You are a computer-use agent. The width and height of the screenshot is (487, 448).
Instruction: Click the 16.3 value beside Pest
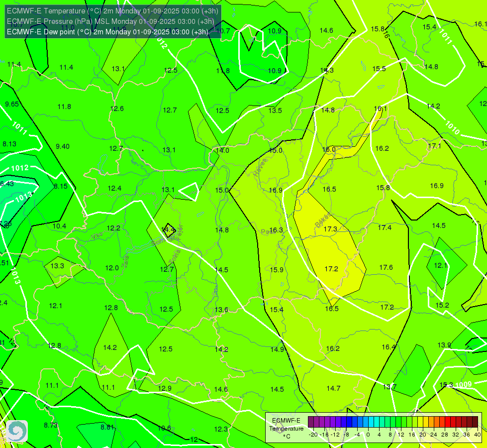click(x=276, y=230)
